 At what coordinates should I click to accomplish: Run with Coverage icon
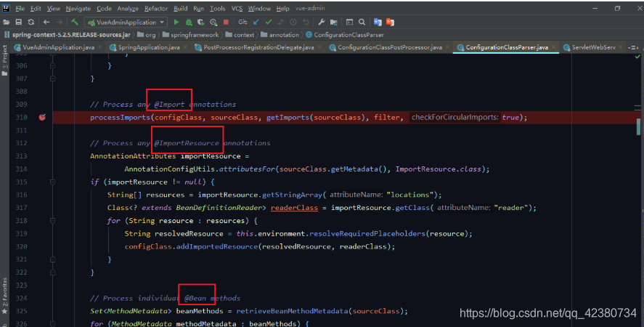[201, 23]
